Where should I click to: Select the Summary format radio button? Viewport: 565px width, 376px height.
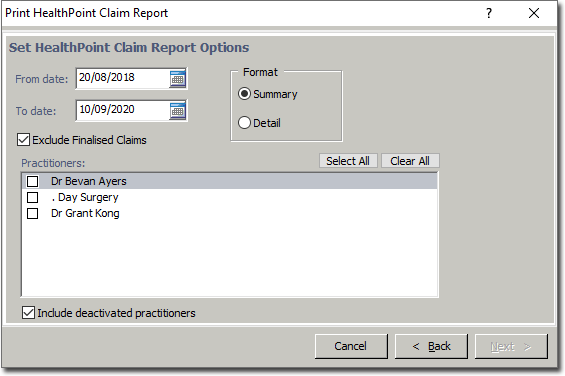coord(244,94)
